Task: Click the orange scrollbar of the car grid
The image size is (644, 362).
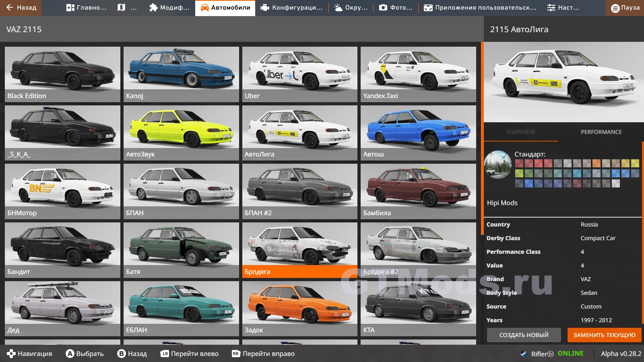Action: tap(482, 139)
